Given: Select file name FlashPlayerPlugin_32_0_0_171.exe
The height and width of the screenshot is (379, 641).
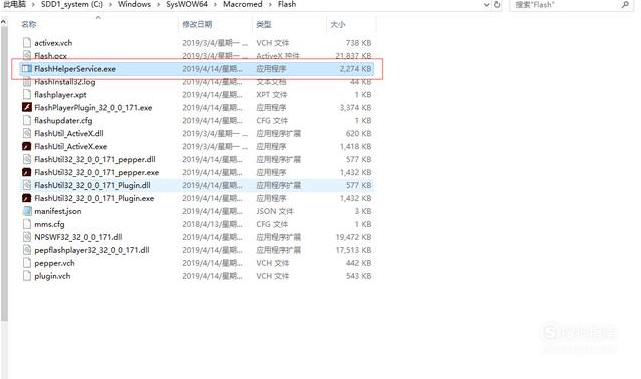Looking at the screenshot, I should click(x=93, y=108).
